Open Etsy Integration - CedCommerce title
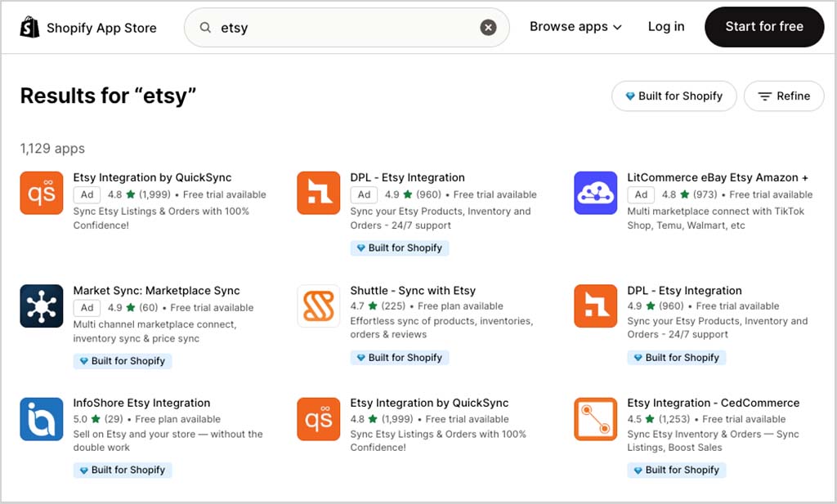 point(713,404)
